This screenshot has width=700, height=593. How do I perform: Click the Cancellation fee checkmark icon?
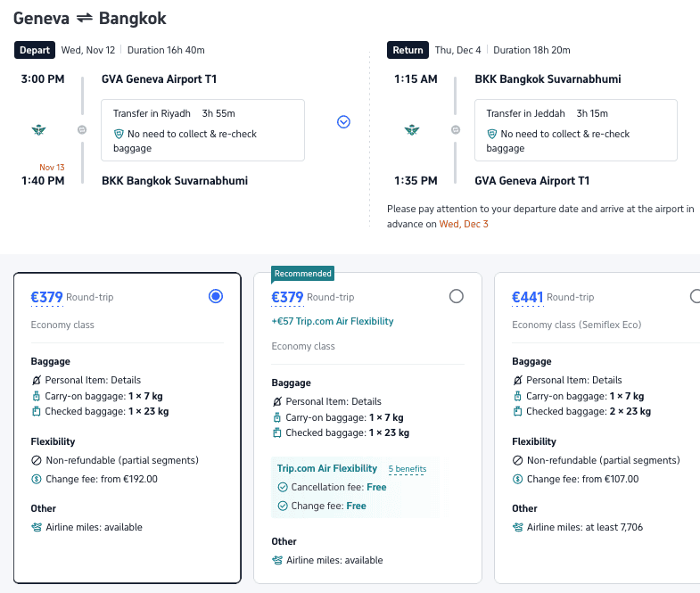[283, 487]
